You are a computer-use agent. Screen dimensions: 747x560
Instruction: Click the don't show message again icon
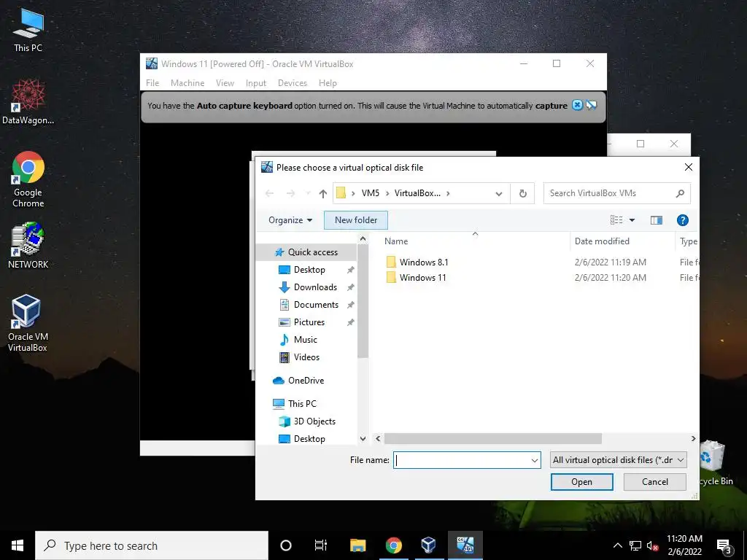pos(591,105)
